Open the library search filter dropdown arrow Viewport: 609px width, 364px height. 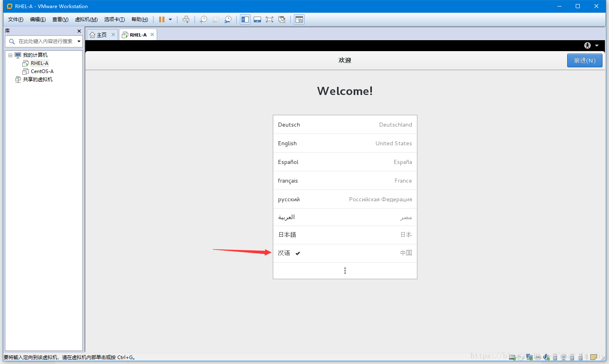(79, 41)
